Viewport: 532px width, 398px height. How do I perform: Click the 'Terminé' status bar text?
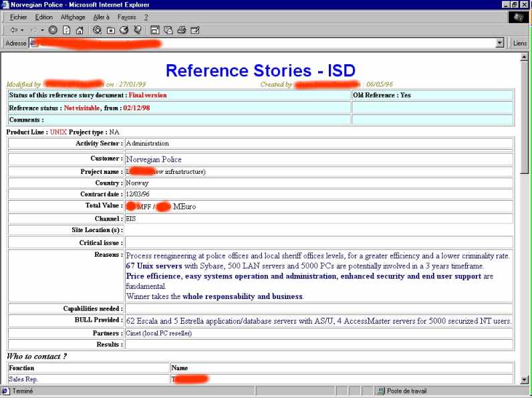pyautogui.click(x=23, y=391)
